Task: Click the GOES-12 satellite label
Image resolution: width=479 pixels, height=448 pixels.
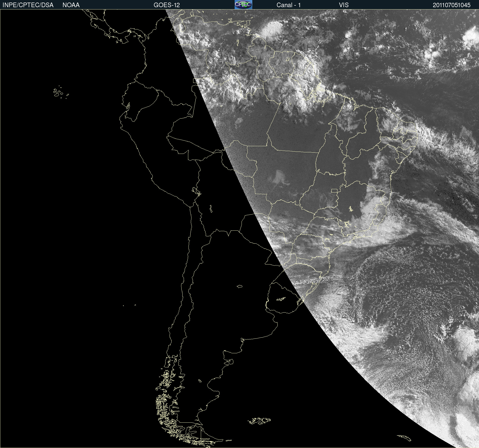Action: coord(167,5)
